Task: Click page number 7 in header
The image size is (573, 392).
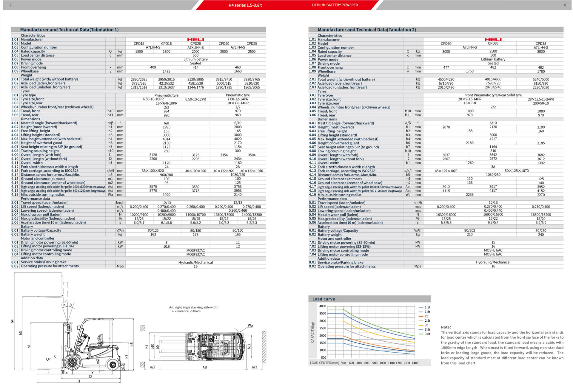Action: coord(11,5)
